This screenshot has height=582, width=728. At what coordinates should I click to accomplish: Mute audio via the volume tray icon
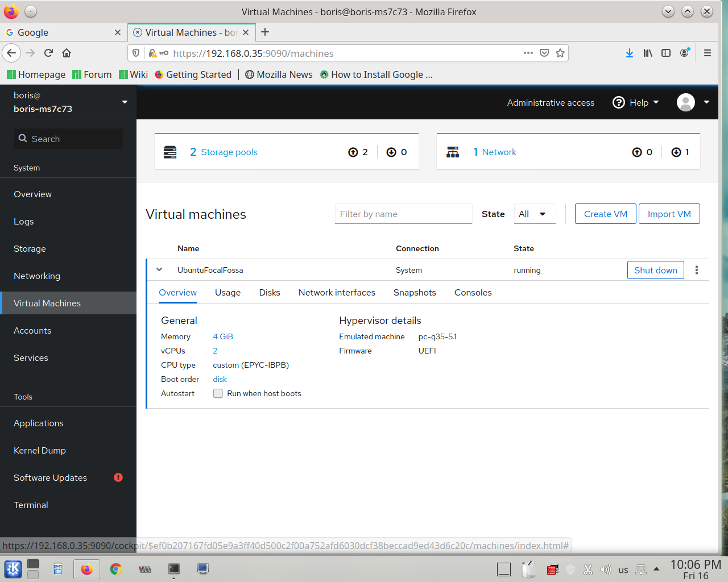(606, 569)
